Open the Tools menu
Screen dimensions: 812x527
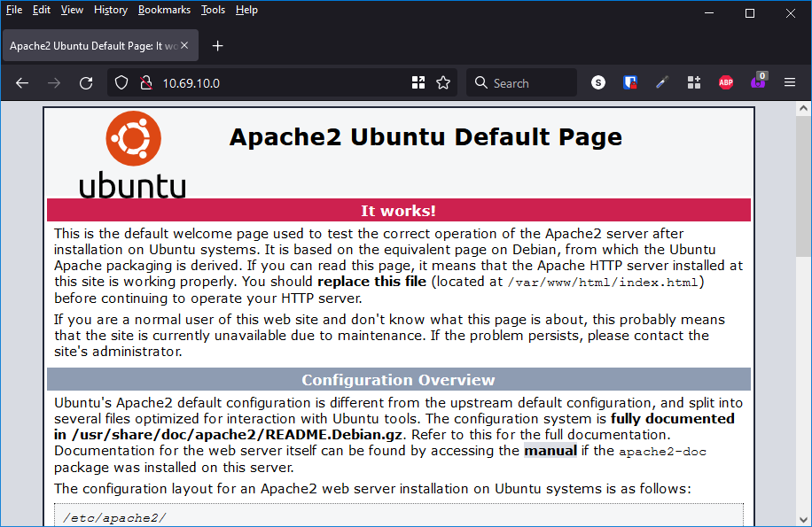click(x=213, y=10)
